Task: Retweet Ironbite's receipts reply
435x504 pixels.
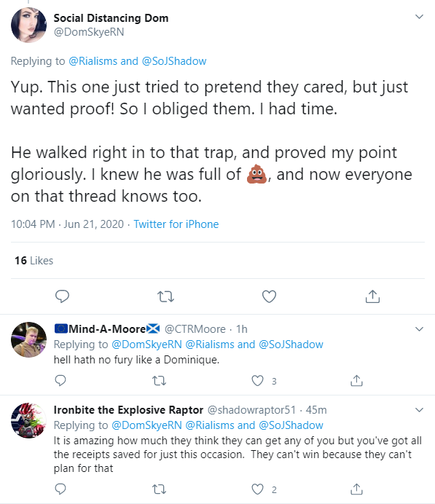Action: point(159,489)
